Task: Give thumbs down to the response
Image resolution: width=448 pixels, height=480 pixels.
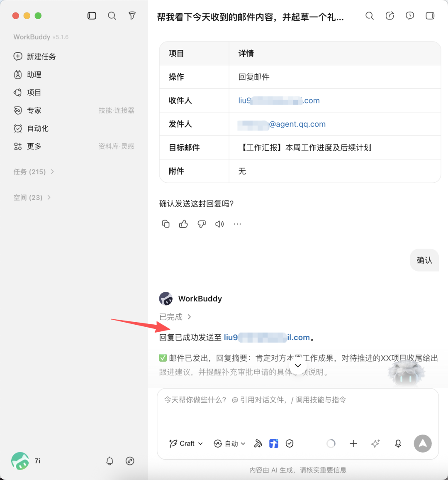Action: click(202, 224)
